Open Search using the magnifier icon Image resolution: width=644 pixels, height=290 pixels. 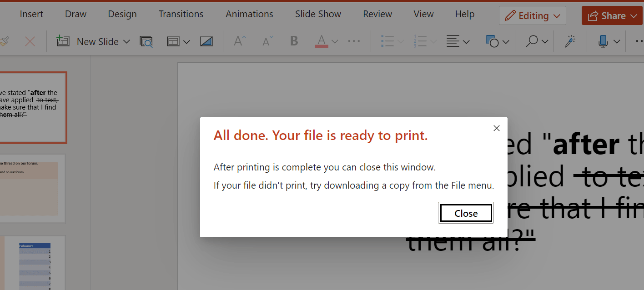point(531,41)
